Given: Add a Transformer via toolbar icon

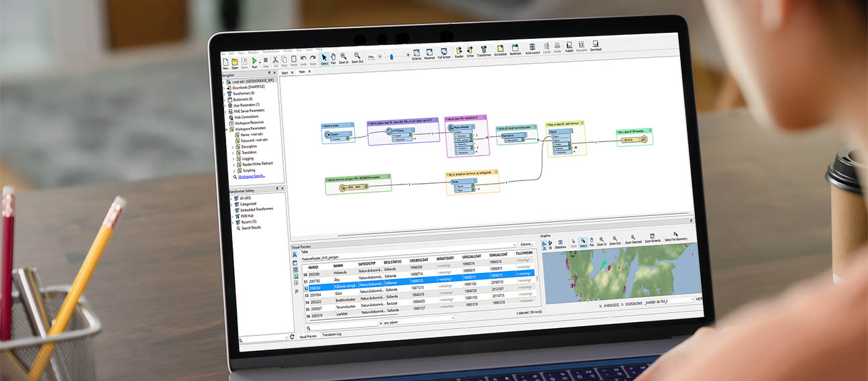Looking at the screenshot, I should (484, 51).
